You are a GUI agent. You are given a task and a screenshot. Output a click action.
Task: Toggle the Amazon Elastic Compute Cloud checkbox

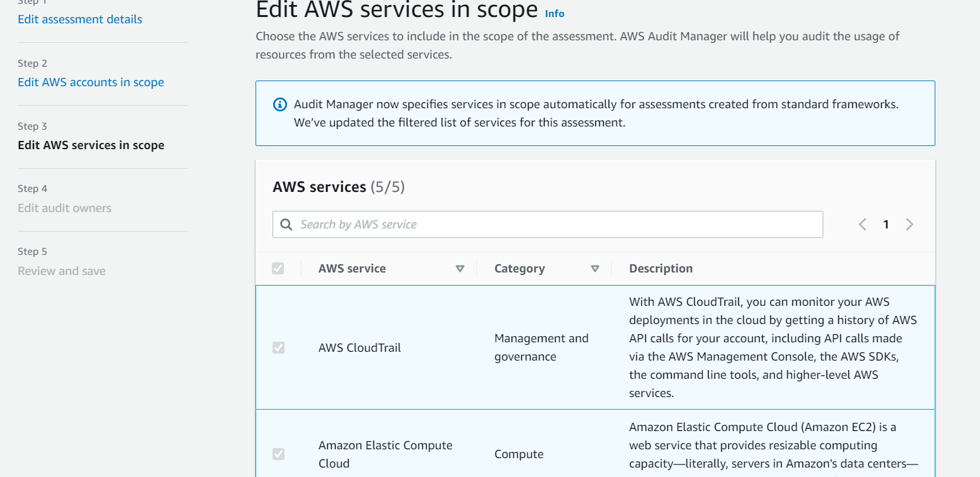278,454
